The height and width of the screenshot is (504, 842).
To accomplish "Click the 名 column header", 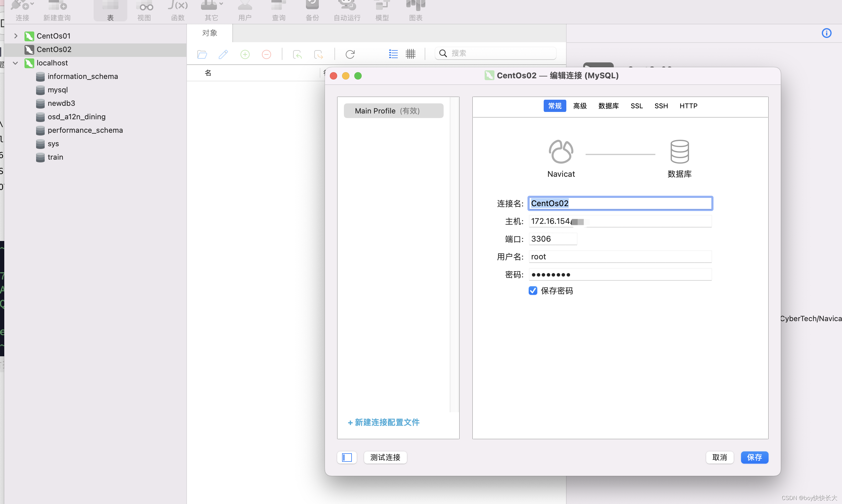I will [208, 73].
